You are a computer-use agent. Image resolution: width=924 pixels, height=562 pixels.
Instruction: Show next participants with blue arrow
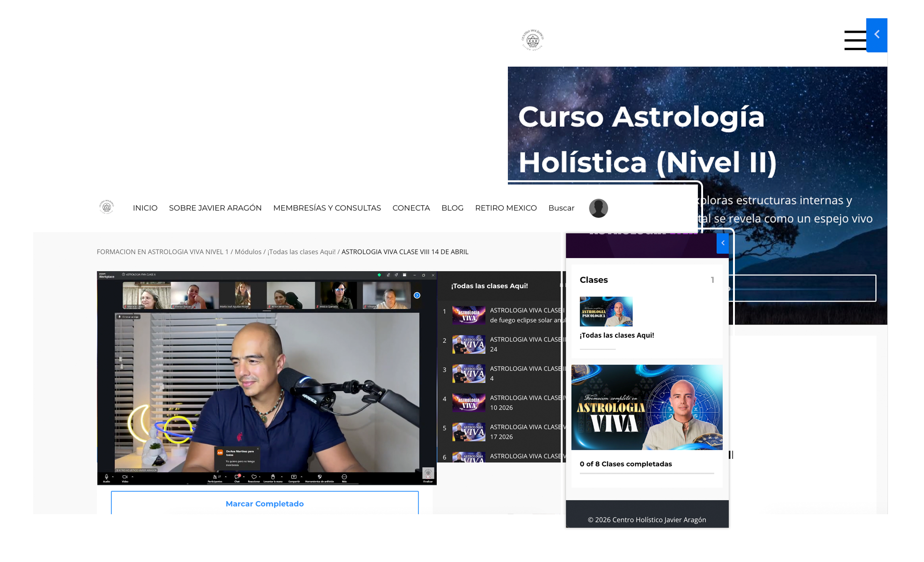[x=417, y=296]
